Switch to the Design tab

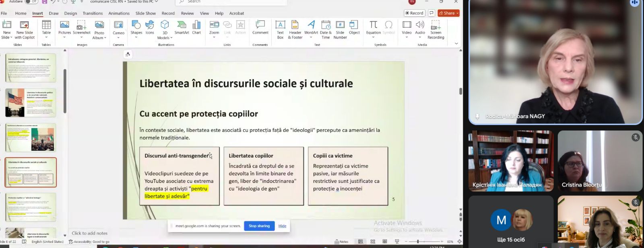point(70,13)
